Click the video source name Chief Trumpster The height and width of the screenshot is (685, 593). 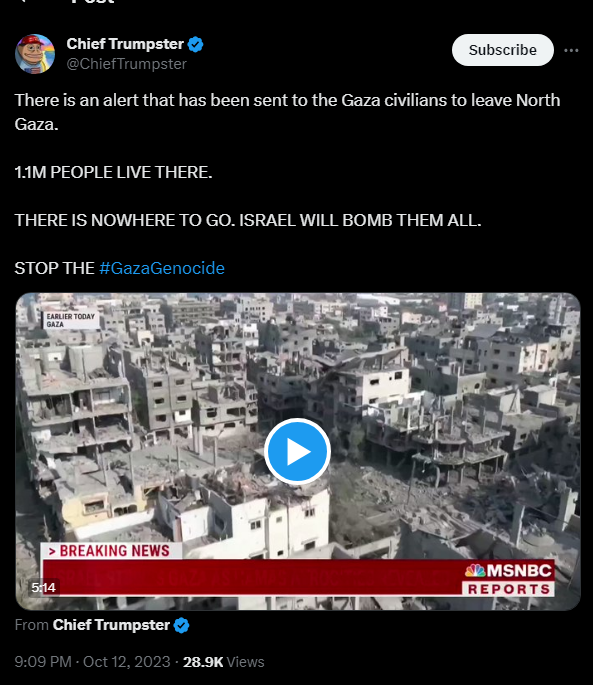pyautogui.click(x=111, y=625)
